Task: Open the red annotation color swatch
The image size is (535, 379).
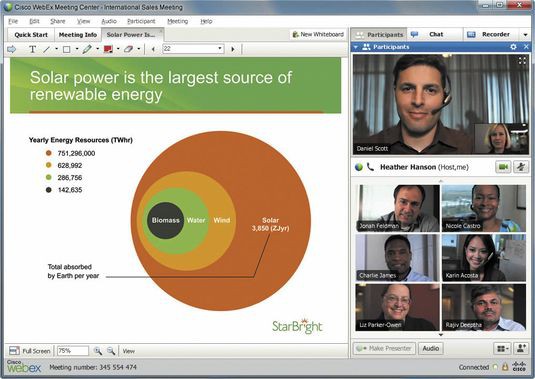Action: tap(108, 49)
